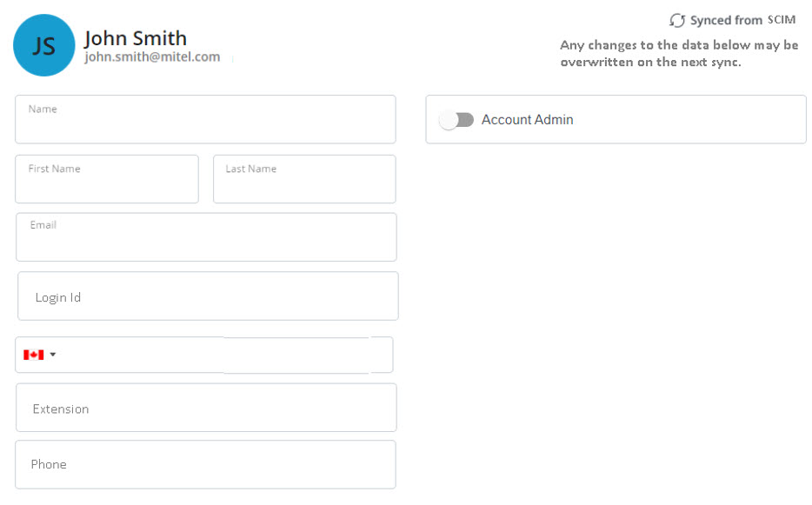Click the Synced from SCIM text
Viewport: 812px width, 505px height.
point(742,20)
